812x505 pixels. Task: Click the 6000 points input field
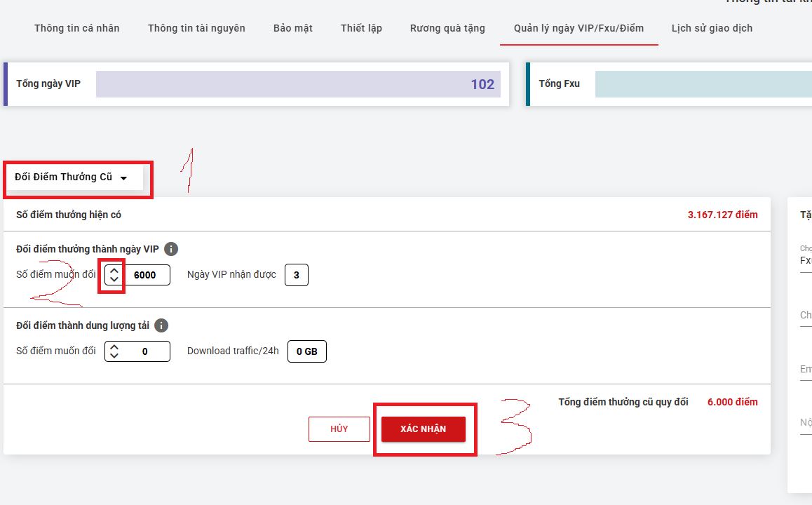click(147, 275)
